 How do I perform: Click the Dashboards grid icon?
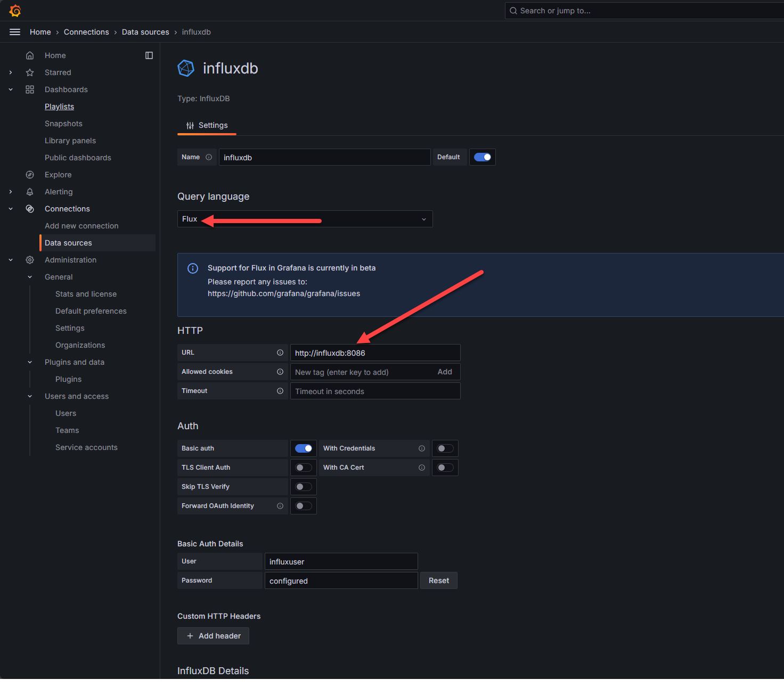coord(30,89)
